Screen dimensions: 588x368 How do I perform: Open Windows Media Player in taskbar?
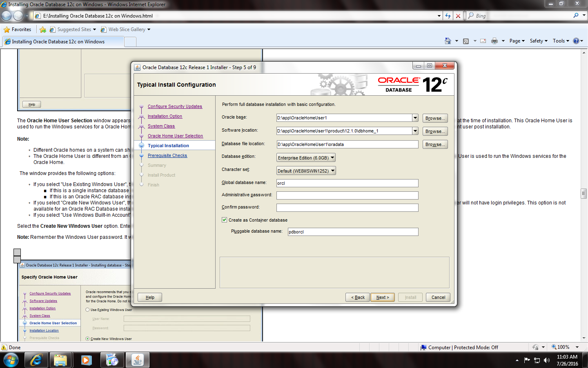click(86, 360)
